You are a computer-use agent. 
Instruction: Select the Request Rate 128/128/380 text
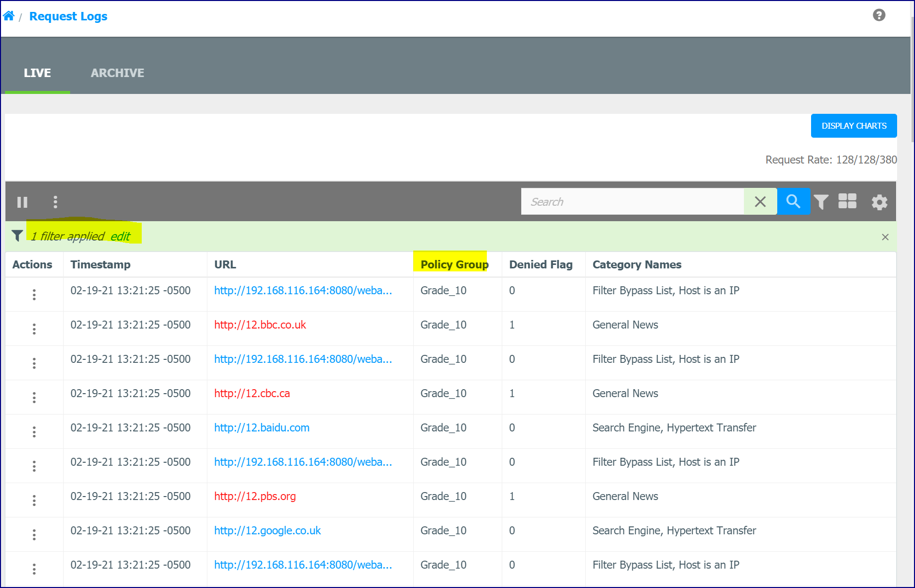[831, 160]
